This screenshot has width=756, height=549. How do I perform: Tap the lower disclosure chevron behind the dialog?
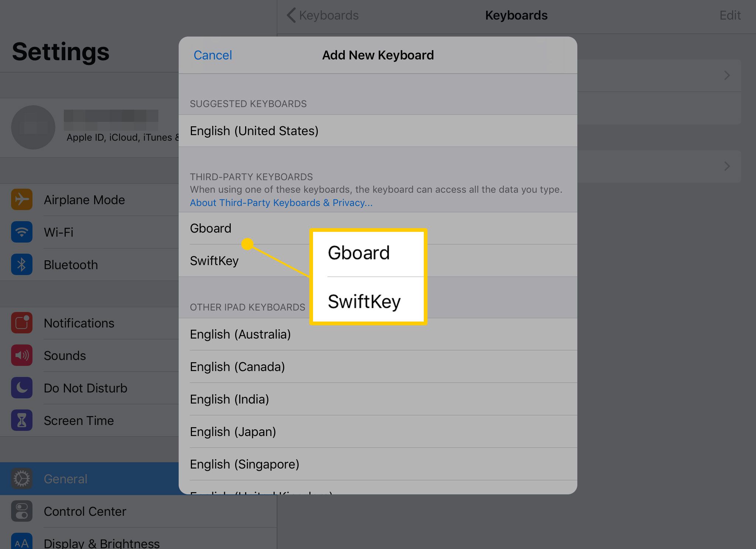[x=727, y=166]
